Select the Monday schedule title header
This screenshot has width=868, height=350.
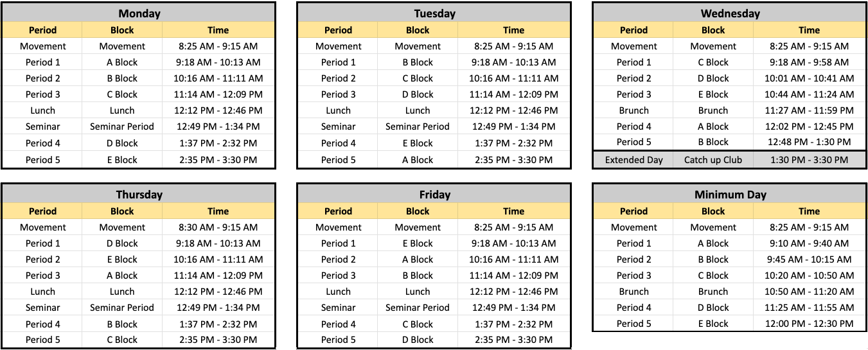coord(138,13)
